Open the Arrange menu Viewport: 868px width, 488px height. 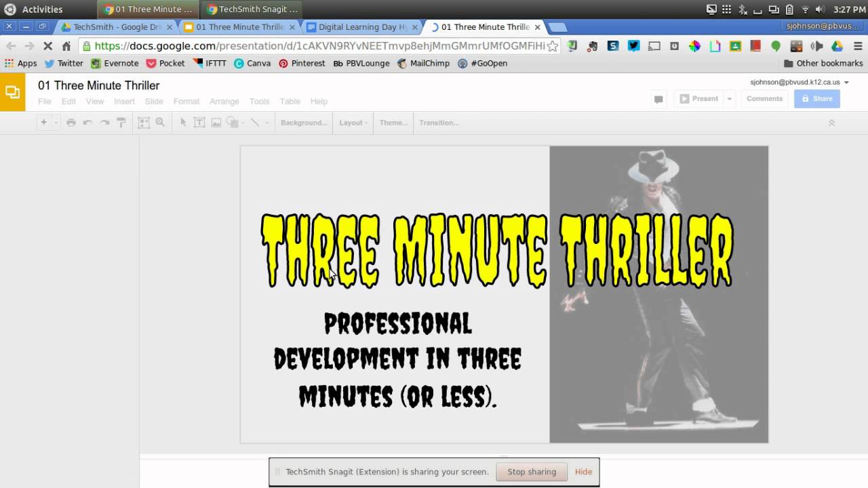point(224,101)
